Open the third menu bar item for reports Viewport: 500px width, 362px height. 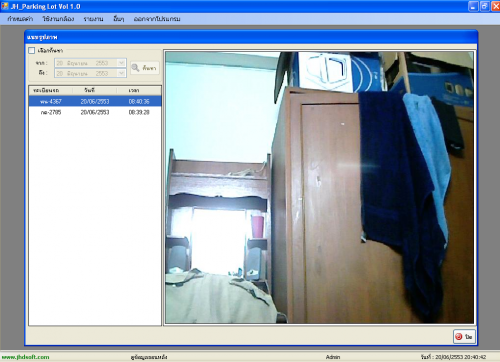pos(93,19)
